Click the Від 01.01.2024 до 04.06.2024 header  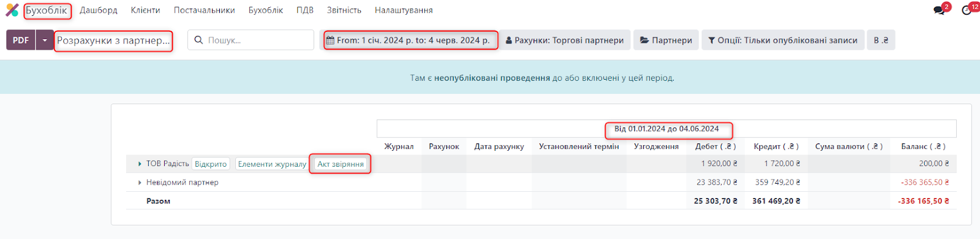click(x=666, y=129)
